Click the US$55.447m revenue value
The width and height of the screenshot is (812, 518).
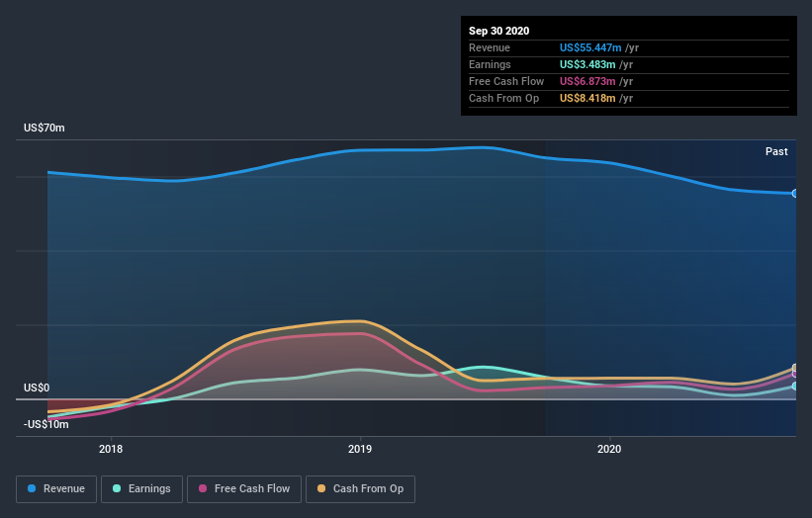(590, 47)
